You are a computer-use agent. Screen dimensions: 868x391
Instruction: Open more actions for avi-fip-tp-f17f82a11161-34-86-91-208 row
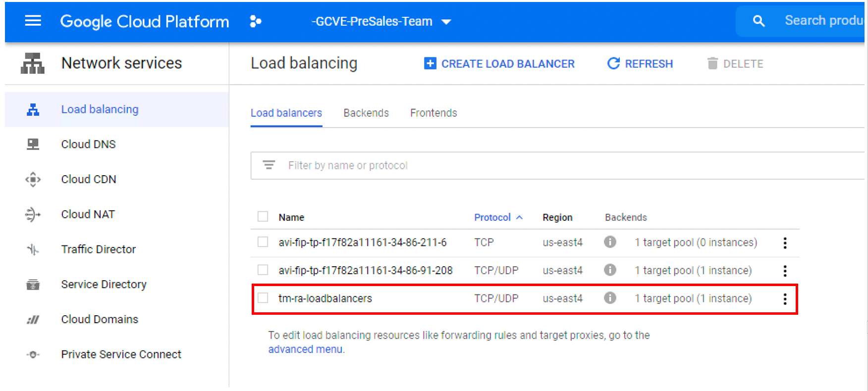pyautogui.click(x=785, y=271)
